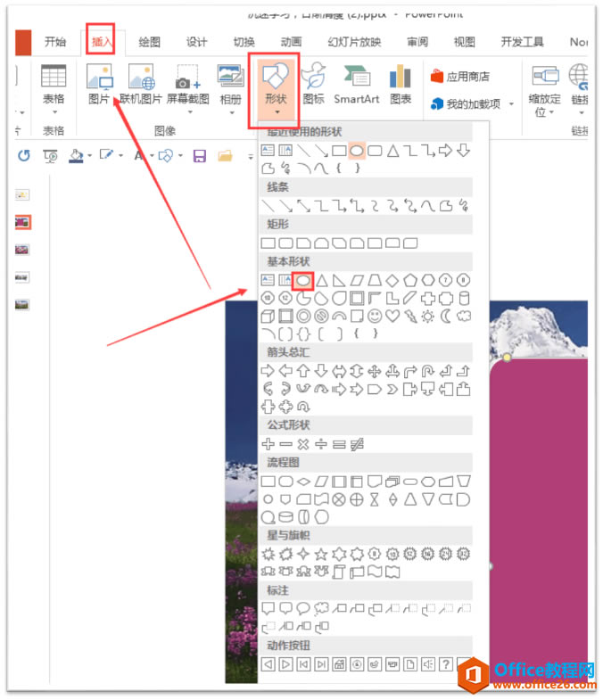Click the purple save disk icon
The width and height of the screenshot is (603, 700).
coord(199,156)
